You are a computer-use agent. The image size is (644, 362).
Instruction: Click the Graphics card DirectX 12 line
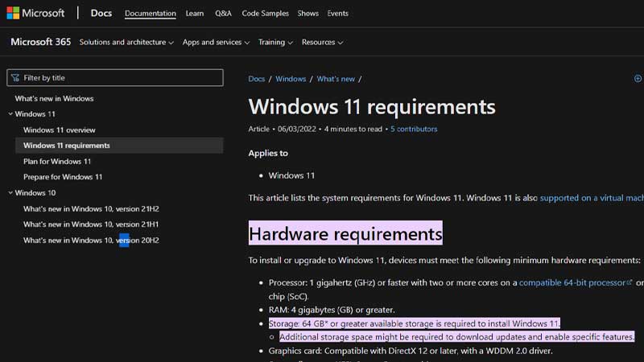pos(411,351)
